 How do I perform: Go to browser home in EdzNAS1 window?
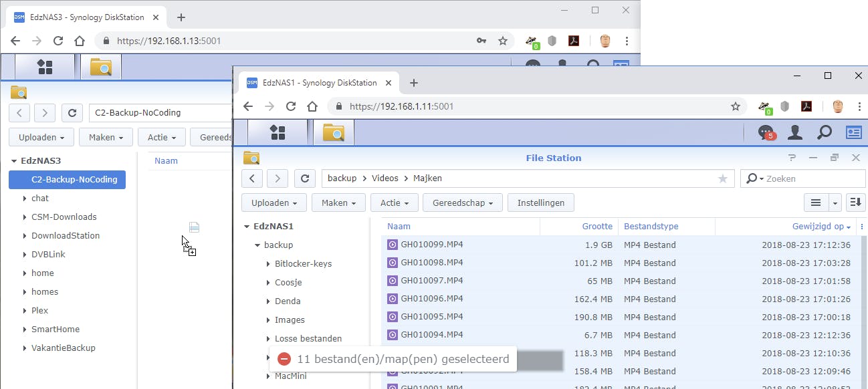[312, 106]
